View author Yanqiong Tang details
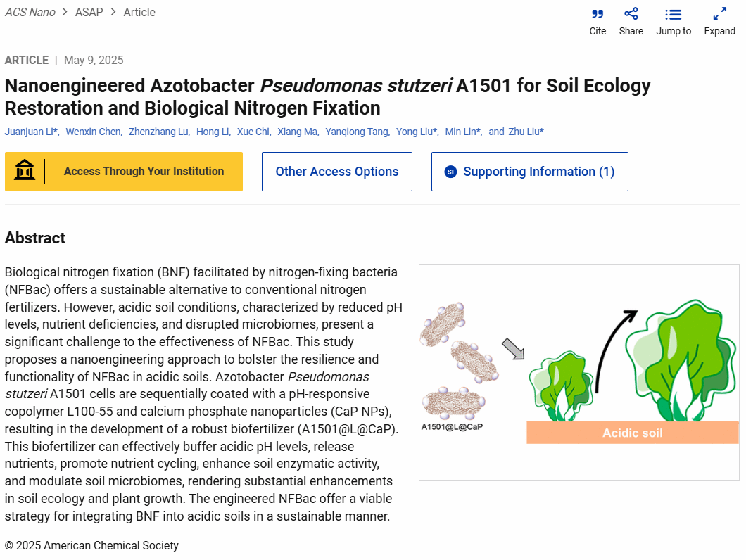 (x=356, y=132)
